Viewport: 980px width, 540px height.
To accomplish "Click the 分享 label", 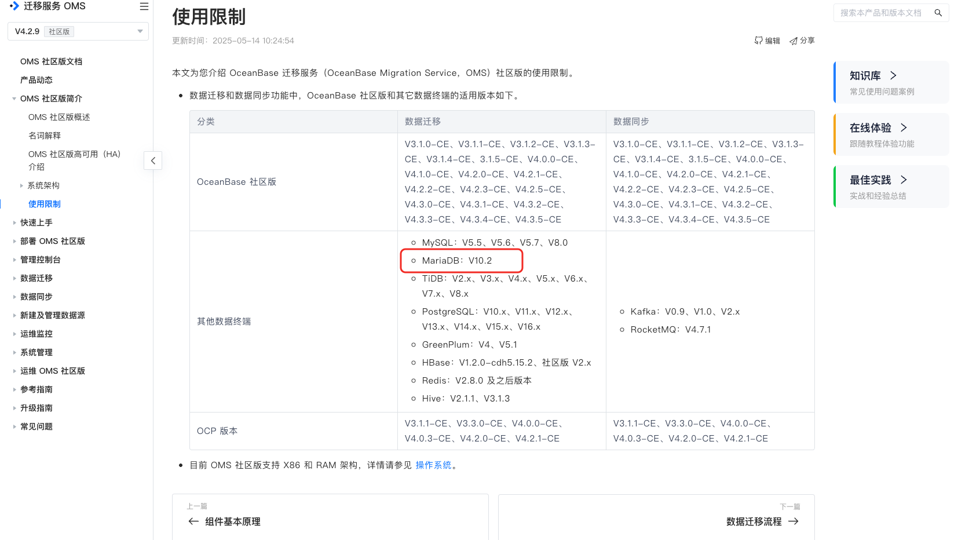I will (x=807, y=41).
